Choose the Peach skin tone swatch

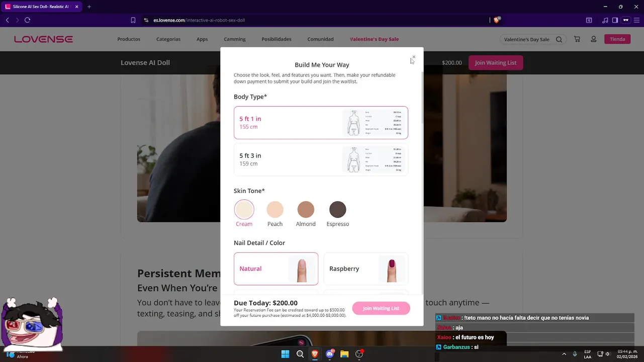point(275,210)
